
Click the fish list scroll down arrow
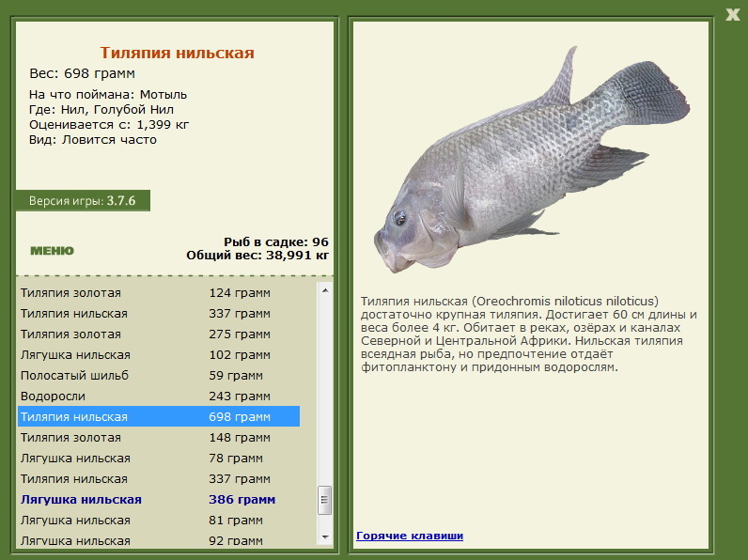[x=325, y=537]
